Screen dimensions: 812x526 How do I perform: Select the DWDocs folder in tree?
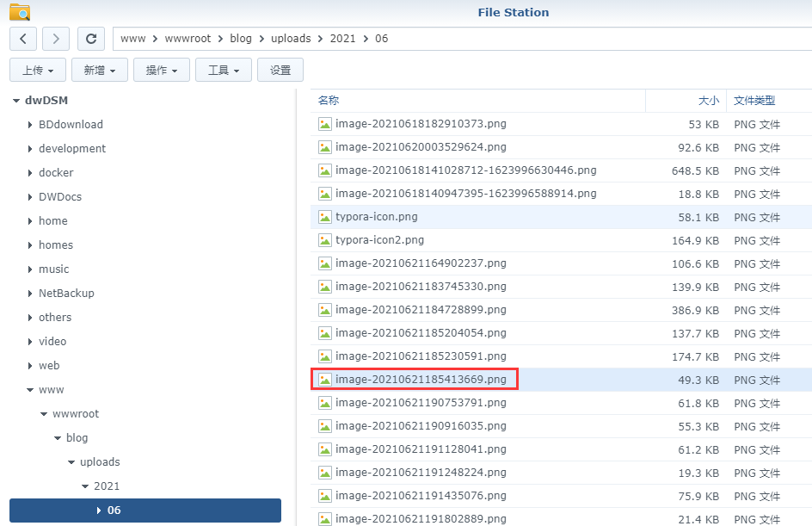pyautogui.click(x=60, y=197)
